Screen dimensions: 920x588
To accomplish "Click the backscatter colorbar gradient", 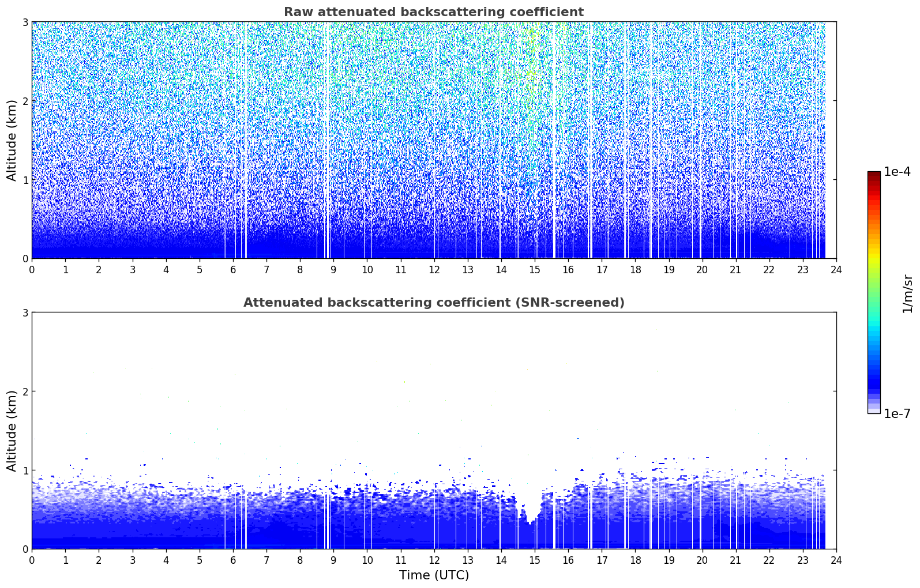I will [874, 292].
